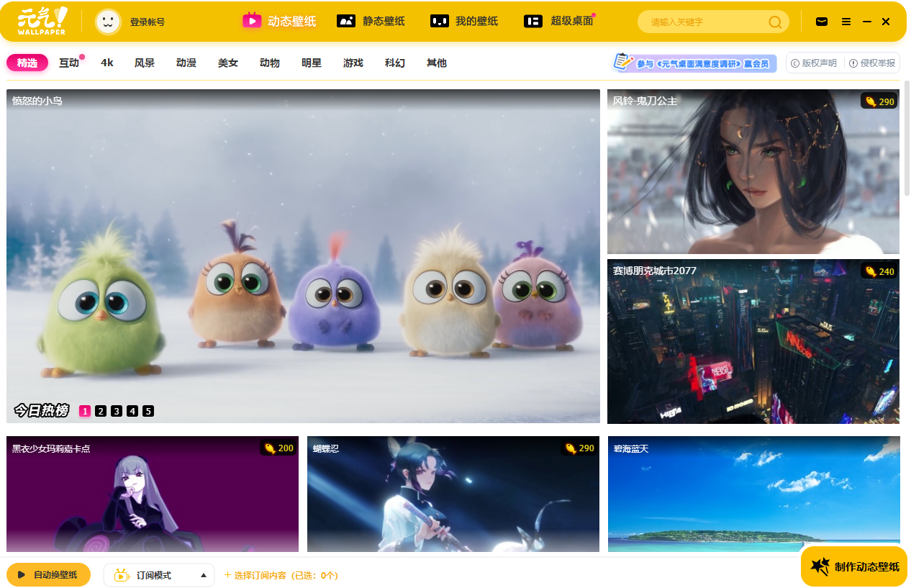Select the 其他 category

click(437, 63)
